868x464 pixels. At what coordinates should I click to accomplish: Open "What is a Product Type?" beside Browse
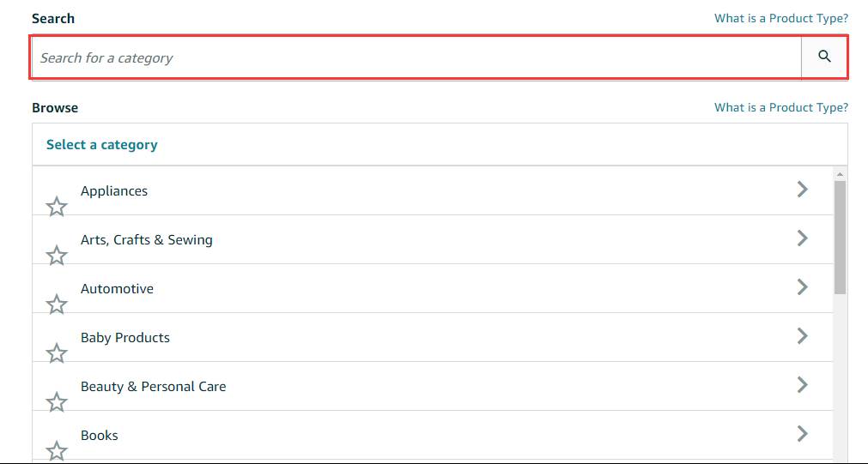[781, 107]
